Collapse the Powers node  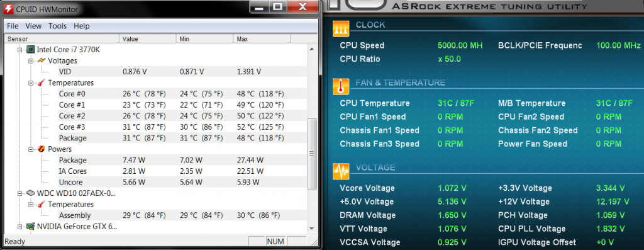tap(30, 149)
